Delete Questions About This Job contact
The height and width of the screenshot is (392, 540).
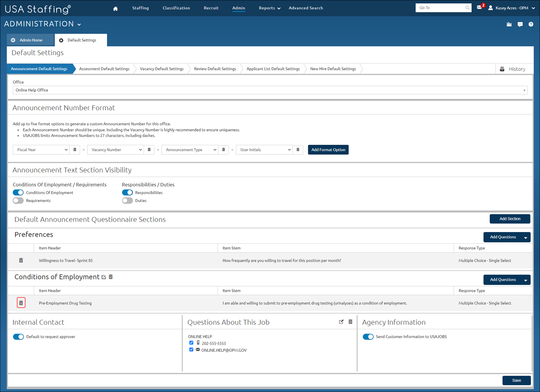click(x=351, y=322)
